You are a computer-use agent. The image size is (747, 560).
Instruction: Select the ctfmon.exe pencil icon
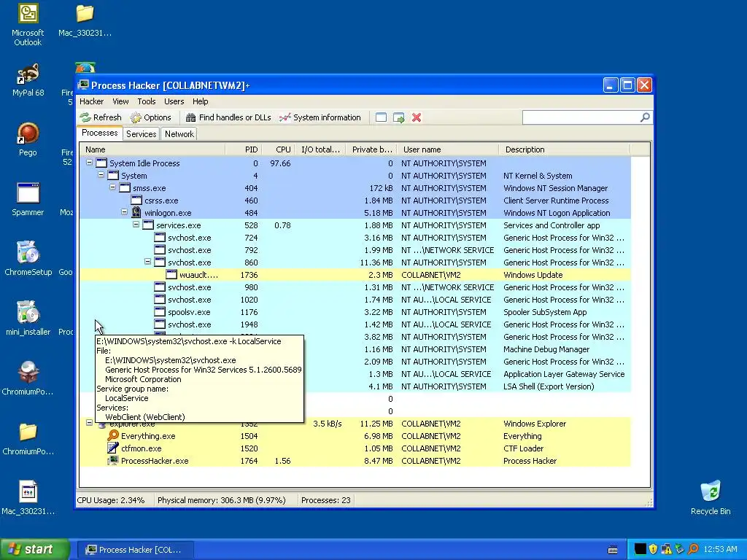tap(113, 448)
